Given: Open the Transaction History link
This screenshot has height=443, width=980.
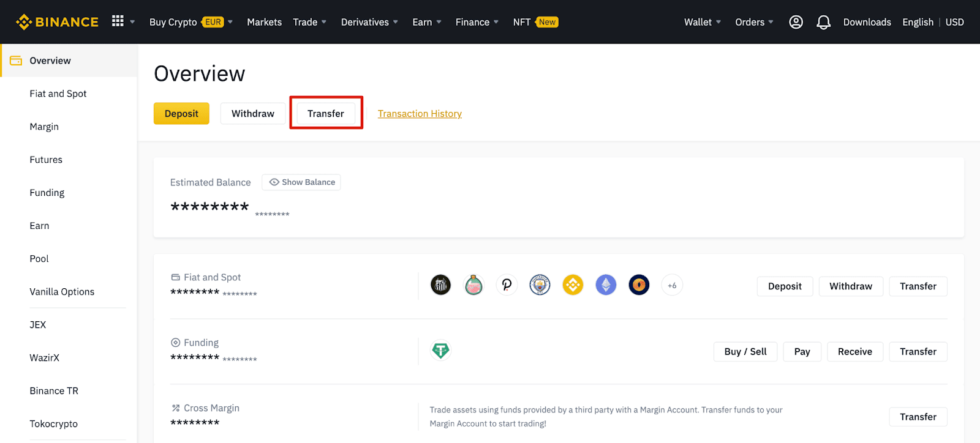Looking at the screenshot, I should 420,114.
